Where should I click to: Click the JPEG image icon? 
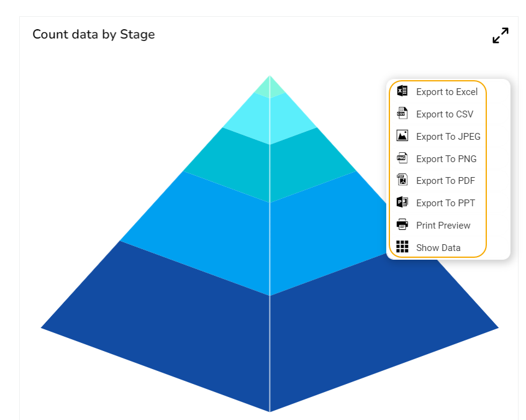[x=402, y=136]
